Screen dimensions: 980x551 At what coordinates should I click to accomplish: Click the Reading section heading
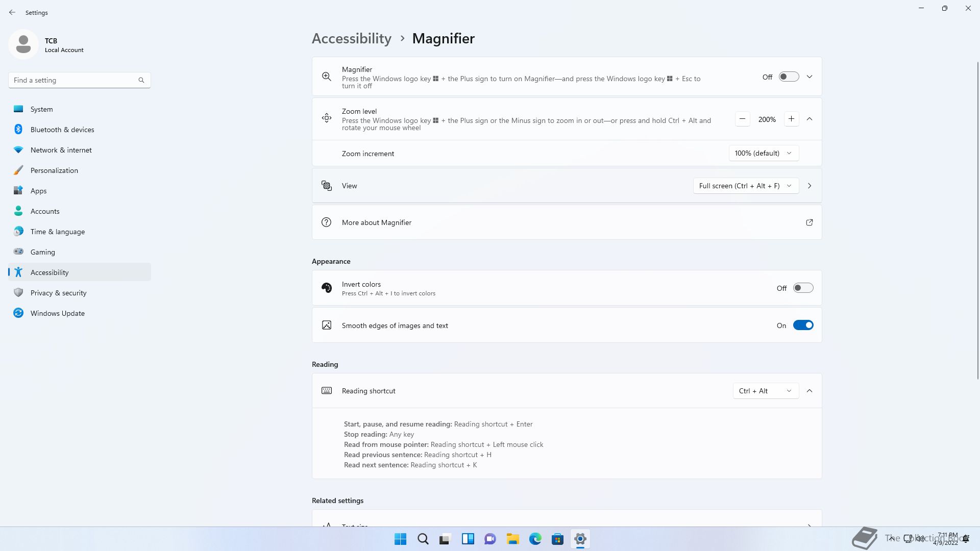(x=325, y=364)
